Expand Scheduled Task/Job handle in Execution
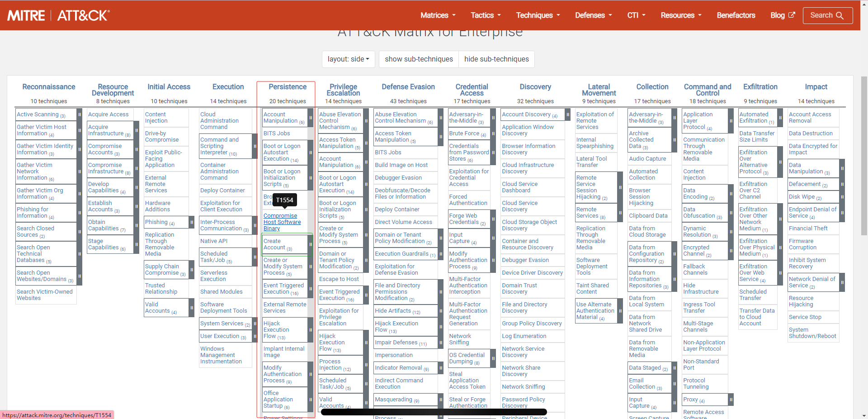This screenshot has height=419, width=868. 255,257
